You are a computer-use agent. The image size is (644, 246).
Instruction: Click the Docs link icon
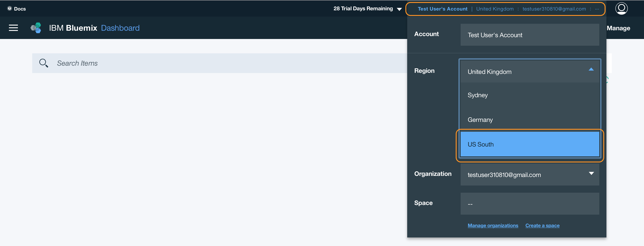pyautogui.click(x=9, y=8)
